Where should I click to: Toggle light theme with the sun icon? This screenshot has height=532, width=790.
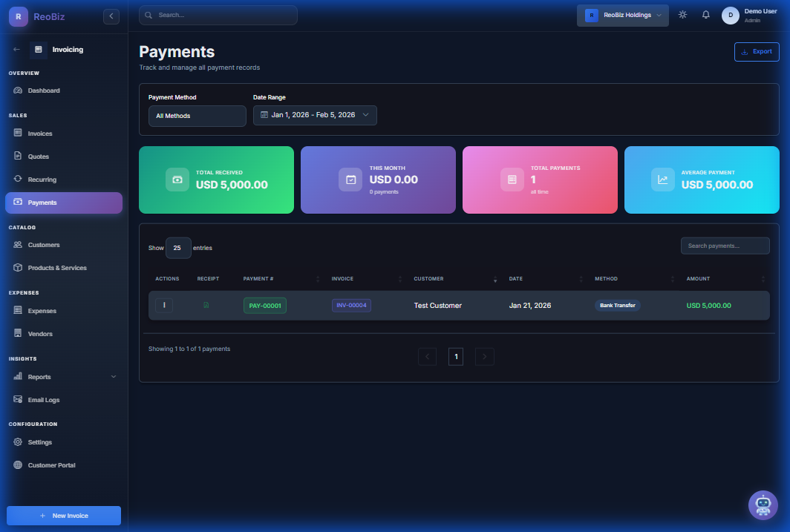pyautogui.click(x=682, y=14)
